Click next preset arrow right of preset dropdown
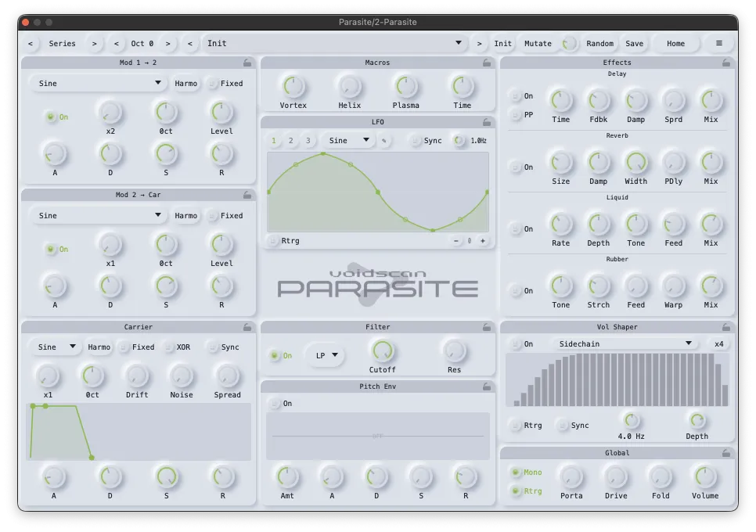756x532 pixels. (479, 43)
